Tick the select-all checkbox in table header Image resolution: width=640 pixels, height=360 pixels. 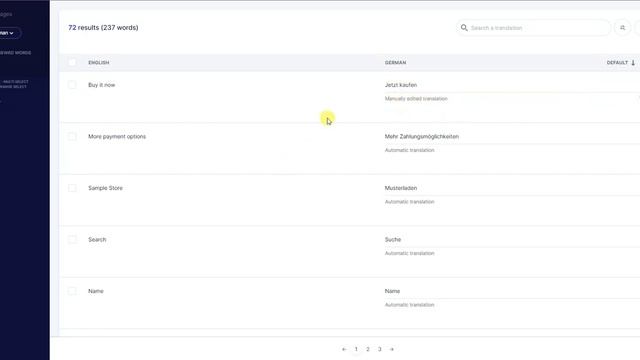click(x=72, y=62)
